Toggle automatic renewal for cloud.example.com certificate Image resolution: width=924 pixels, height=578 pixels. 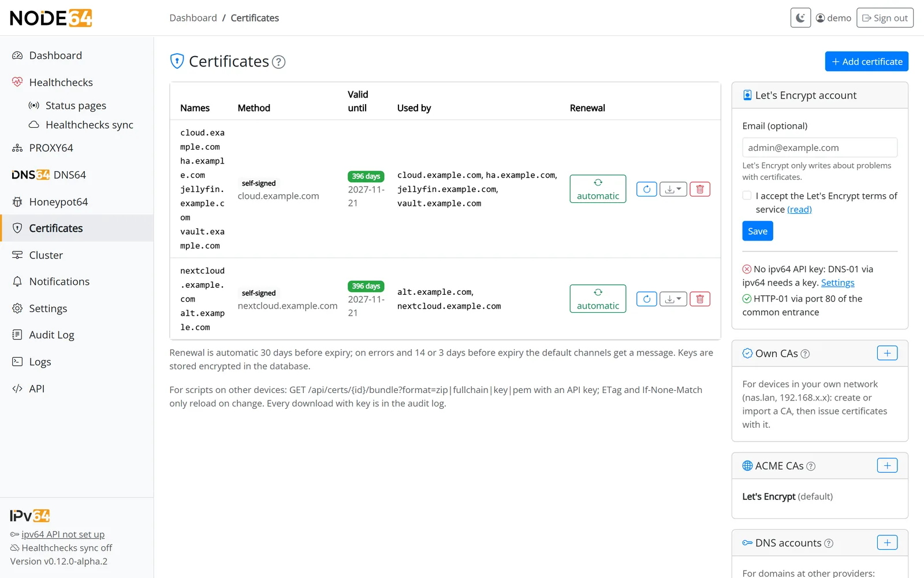click(x=598, y=189)
